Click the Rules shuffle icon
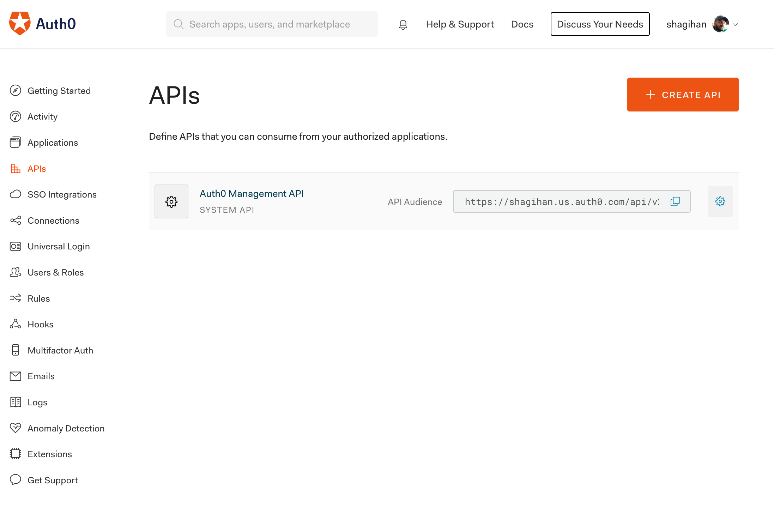 point(16,298)
